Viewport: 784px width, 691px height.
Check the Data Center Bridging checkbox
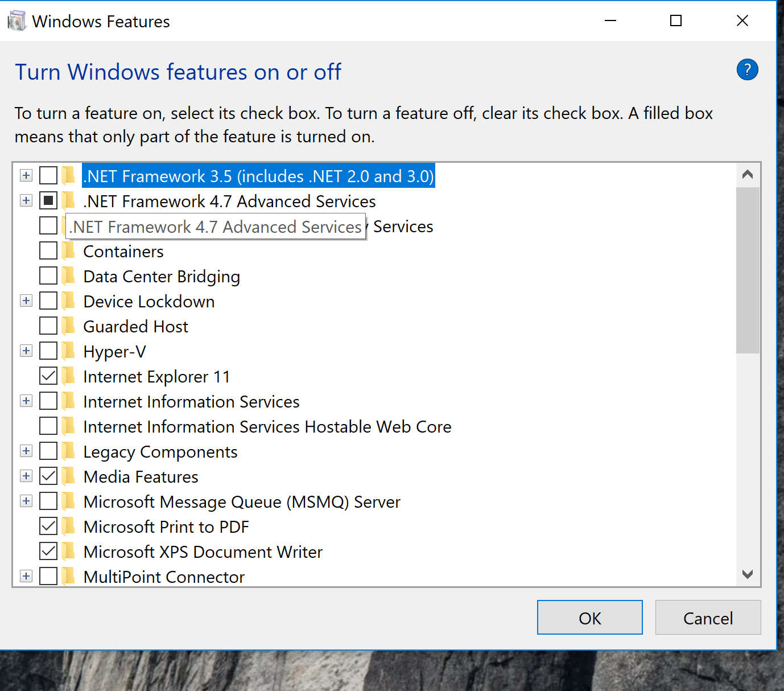(48, 275)
